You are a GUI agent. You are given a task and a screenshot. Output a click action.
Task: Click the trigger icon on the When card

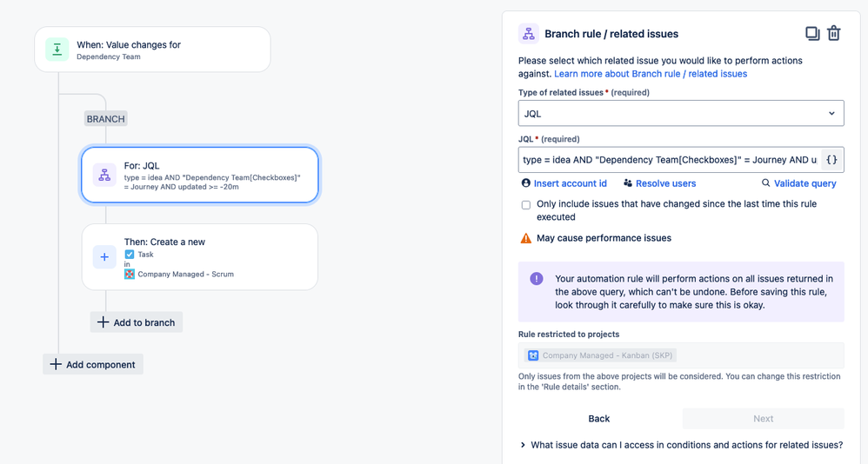tap(57, 50)
